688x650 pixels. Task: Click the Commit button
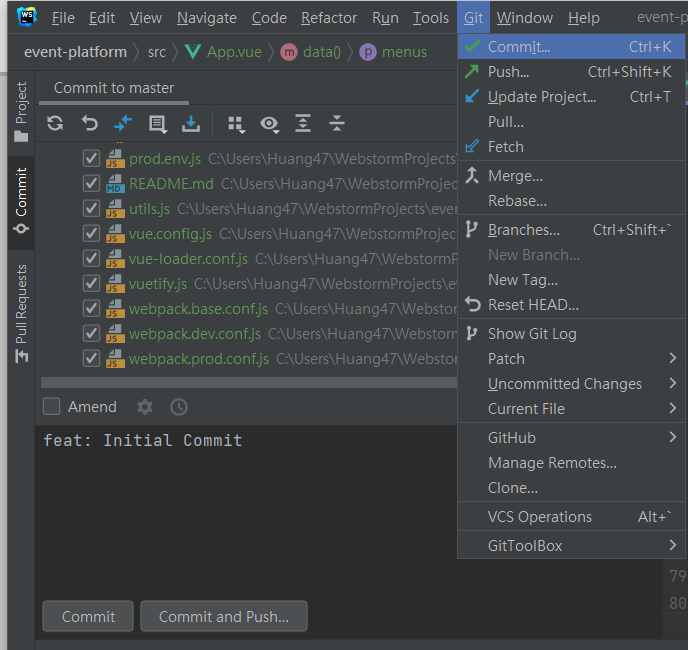point(88,616)
